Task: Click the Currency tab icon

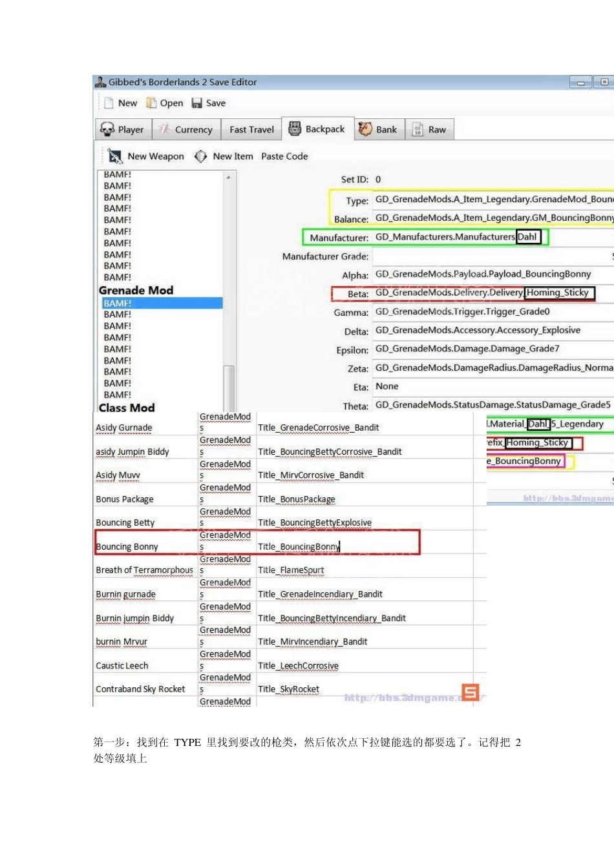Action: click(165, 129)
